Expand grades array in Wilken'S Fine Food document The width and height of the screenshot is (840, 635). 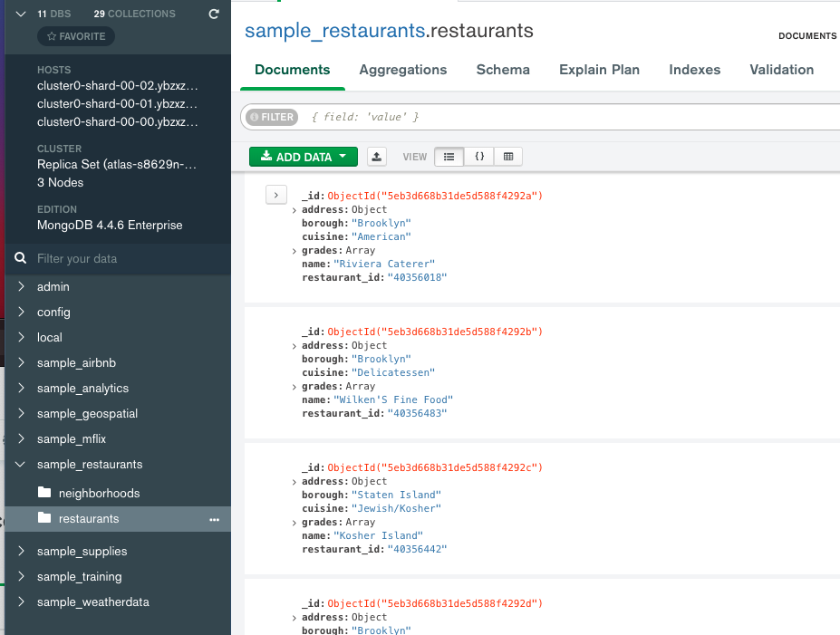coord(294,387)
